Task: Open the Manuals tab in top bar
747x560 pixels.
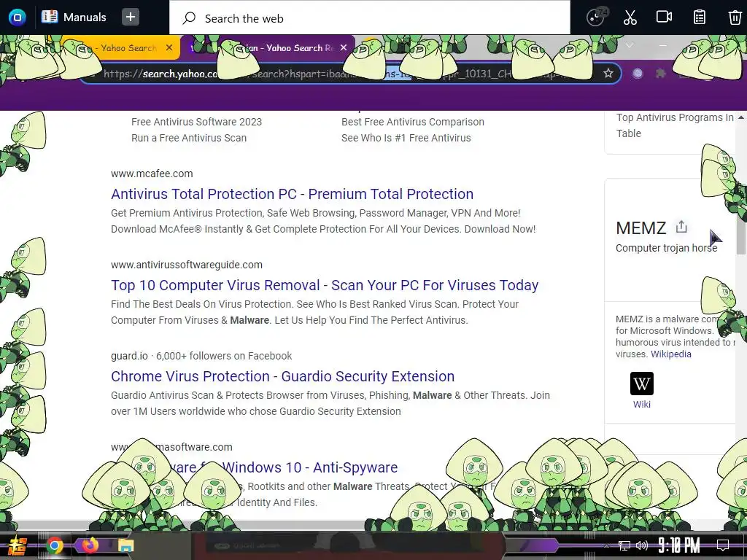Action: [x=74, y=17]
